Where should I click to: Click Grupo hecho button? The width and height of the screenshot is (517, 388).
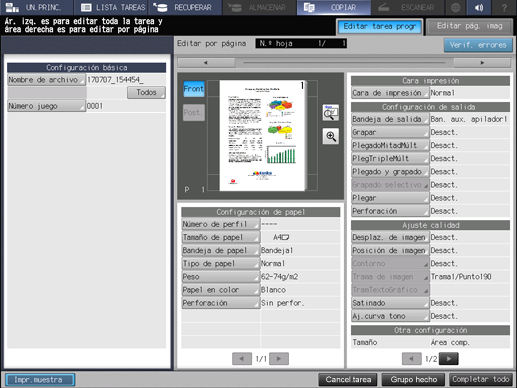click(x=413, y=379)
